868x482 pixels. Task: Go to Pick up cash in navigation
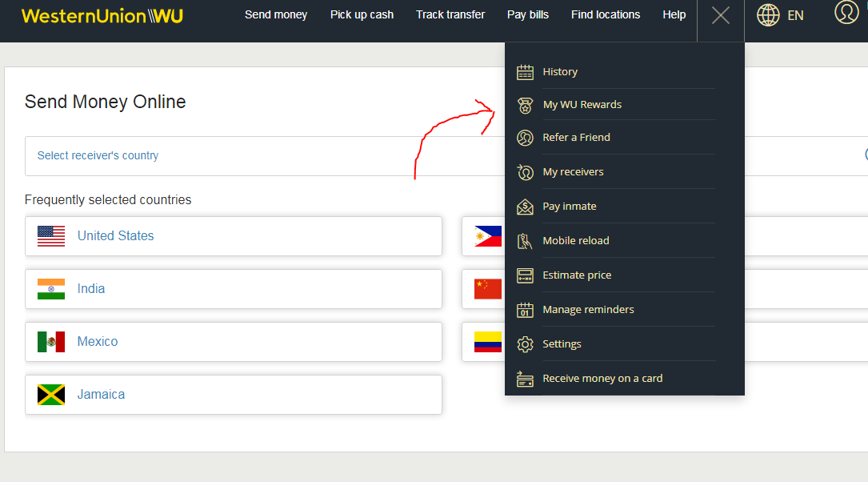click(362, 15)
